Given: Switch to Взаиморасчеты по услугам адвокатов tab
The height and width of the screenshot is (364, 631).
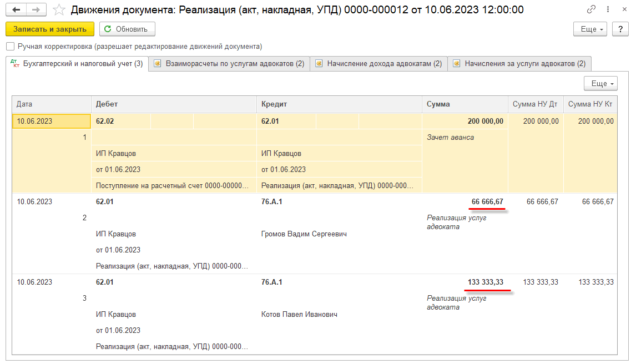Looking at the screenshot, I should tap(229, 64).
